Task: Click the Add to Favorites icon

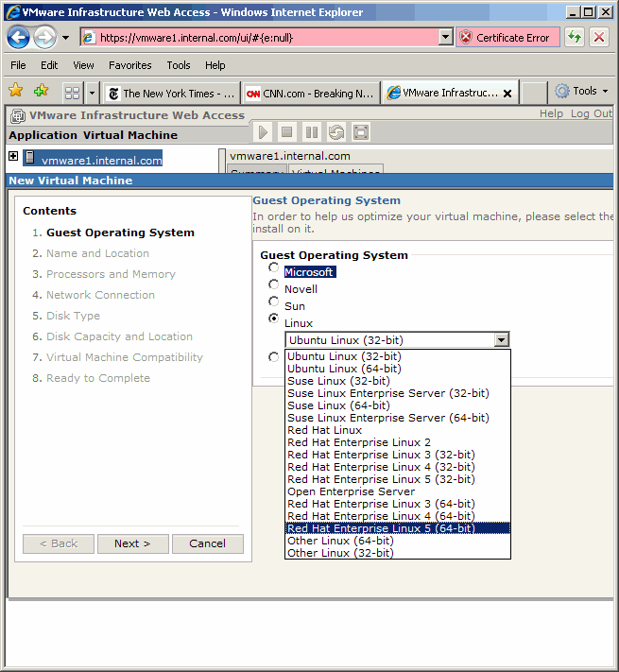Action: click(41, 91)
